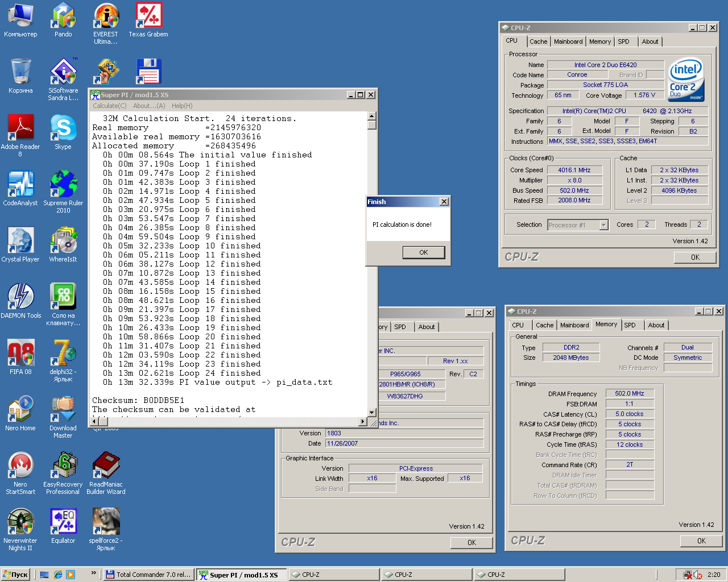Click the Core Speed value 4016.1 MHz
The width and height of the screenshot is (728, 582).
click(x=574, y=170)
